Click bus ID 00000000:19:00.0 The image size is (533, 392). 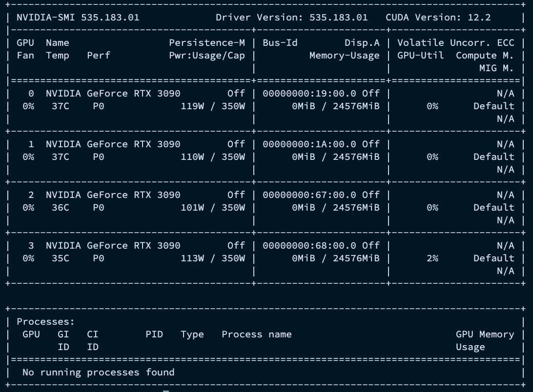click(x=309, y=94)
